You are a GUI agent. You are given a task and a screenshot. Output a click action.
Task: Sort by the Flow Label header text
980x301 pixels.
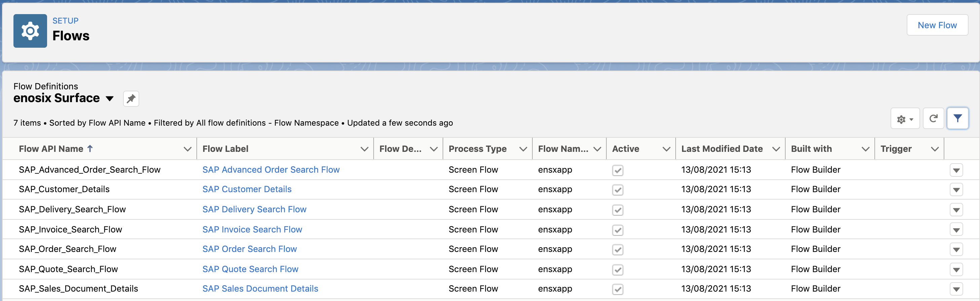225,149
